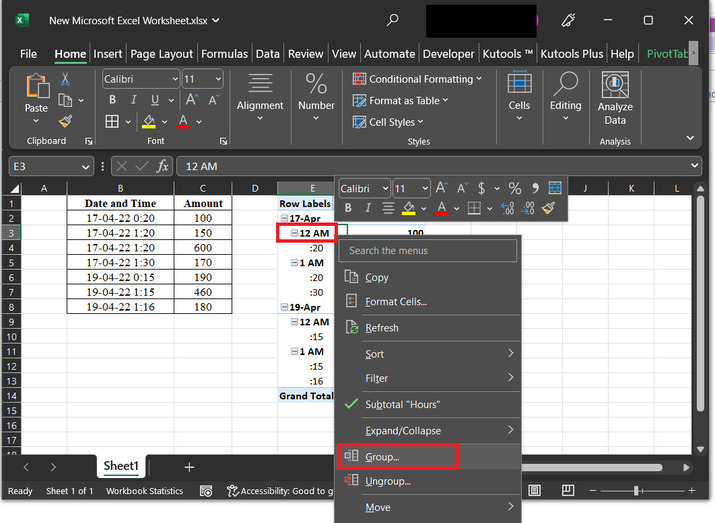Click Workbook Statistics in status bar

coord(145,491)
